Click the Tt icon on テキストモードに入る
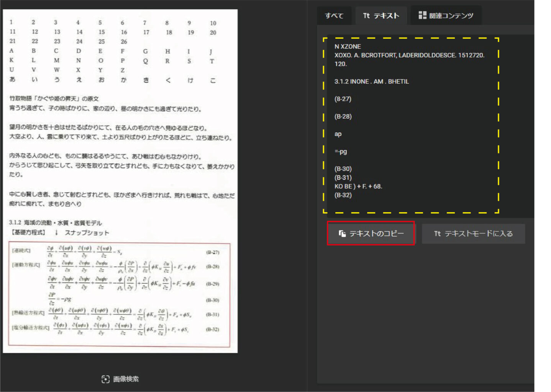Screen dimensions: 551x392 click(437, 234)
